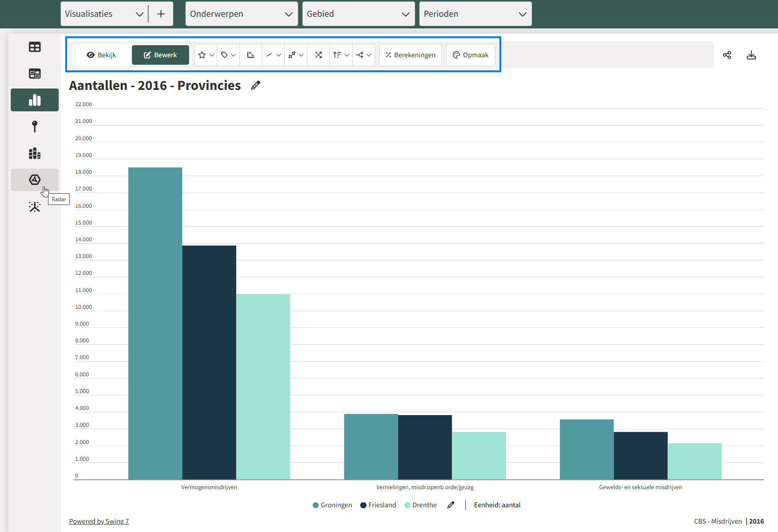The image size is (778, 532).
Task: Click the Groningen legend color dot
Action: coord(315,505)
